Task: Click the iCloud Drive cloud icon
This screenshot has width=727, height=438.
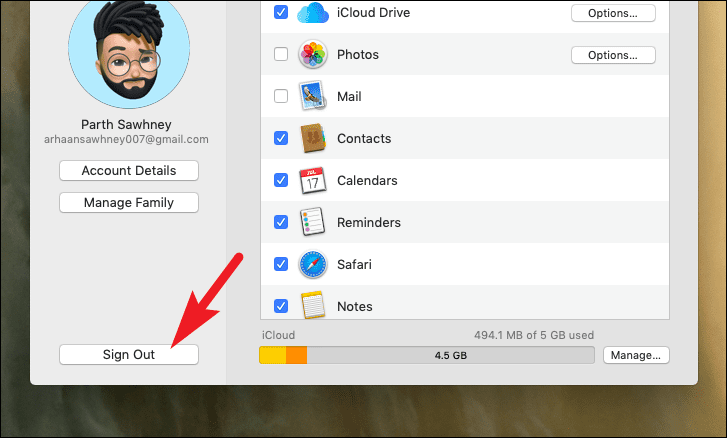Action: point(313,13)
